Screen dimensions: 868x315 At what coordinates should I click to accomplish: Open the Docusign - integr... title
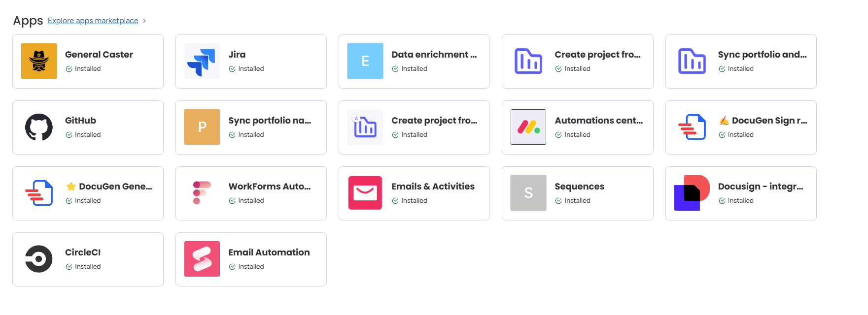[x=761, y=187]
